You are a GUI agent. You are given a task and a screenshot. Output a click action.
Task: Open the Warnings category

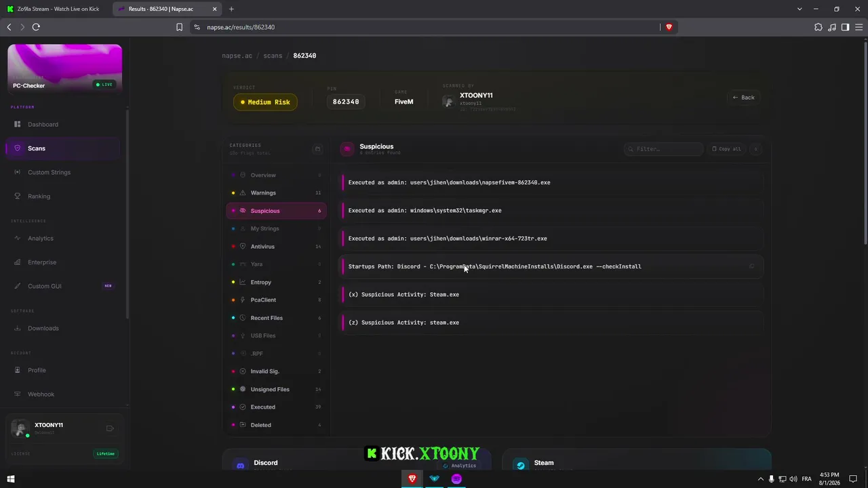pos(276,193)
